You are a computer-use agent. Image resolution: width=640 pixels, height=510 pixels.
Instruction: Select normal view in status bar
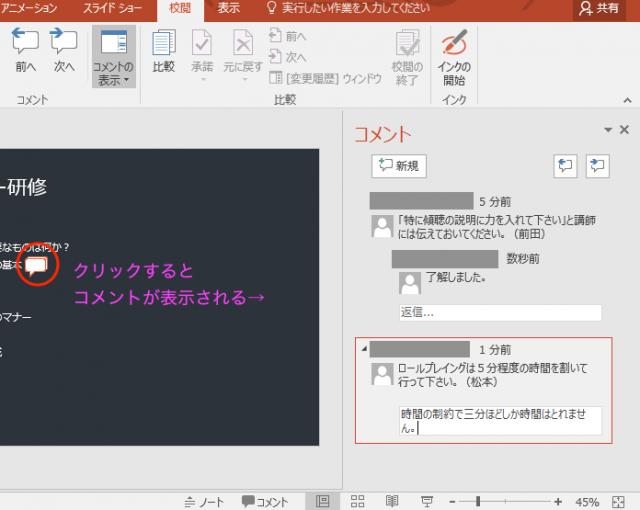[322, 501]
